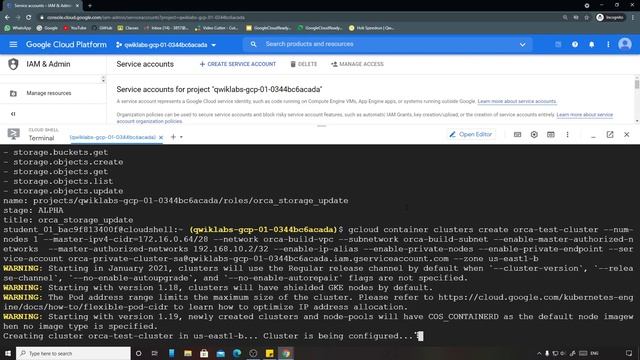Screen dimensions: 640x360
Task: Click the flexible-pod-cidr URL in terminal
Action: (x=318, y=302)
